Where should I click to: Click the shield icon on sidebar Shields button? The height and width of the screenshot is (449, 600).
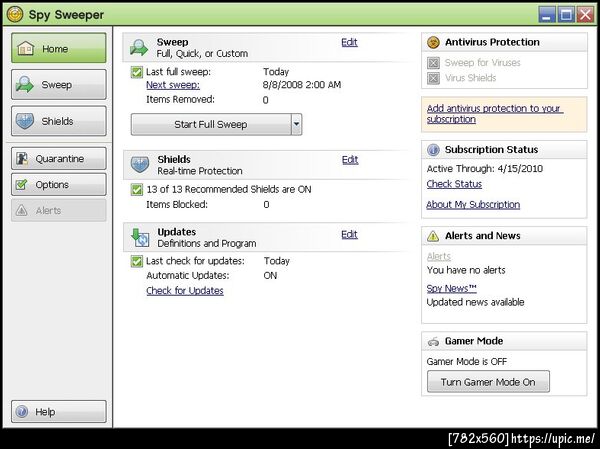[25, 121]
